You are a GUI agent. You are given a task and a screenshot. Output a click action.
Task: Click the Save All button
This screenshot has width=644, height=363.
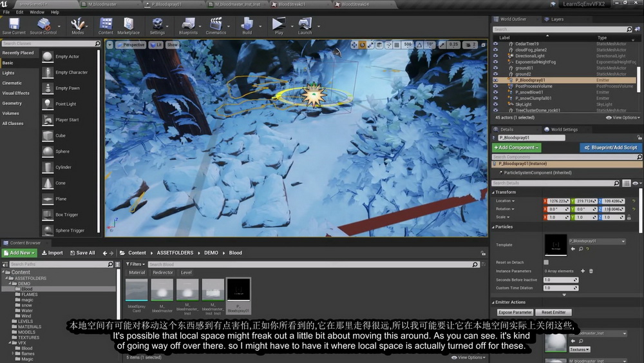point(82,253)
